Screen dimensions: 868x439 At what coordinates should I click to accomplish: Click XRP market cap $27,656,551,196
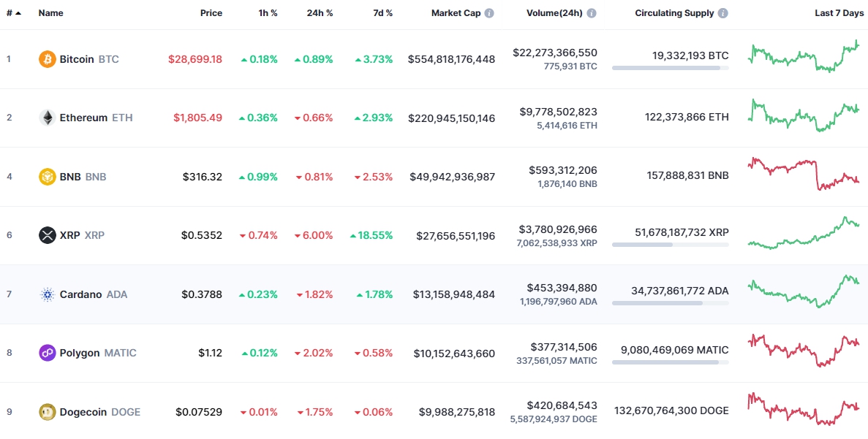click(456, 235)
